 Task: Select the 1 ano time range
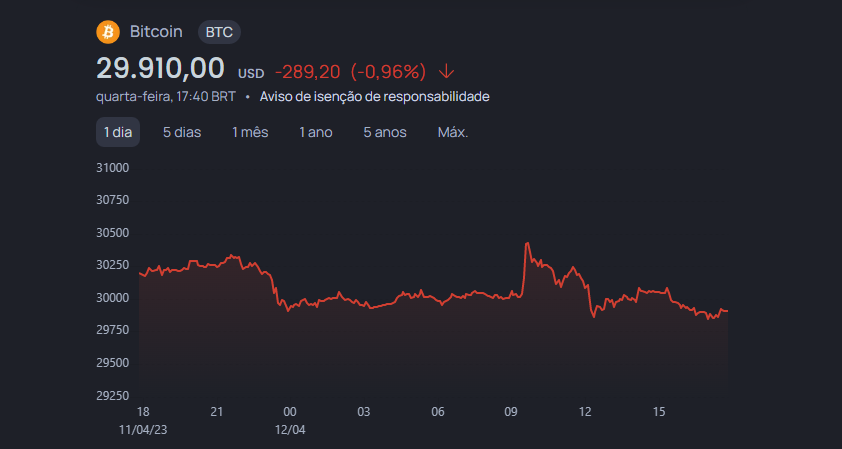316,132
